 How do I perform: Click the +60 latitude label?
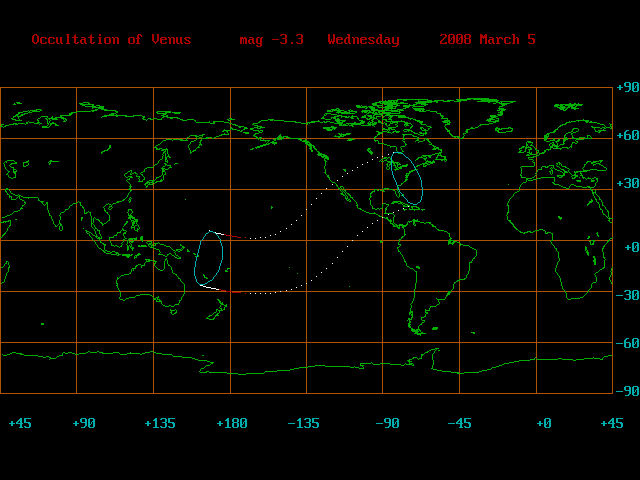click(x=628, y=135)
